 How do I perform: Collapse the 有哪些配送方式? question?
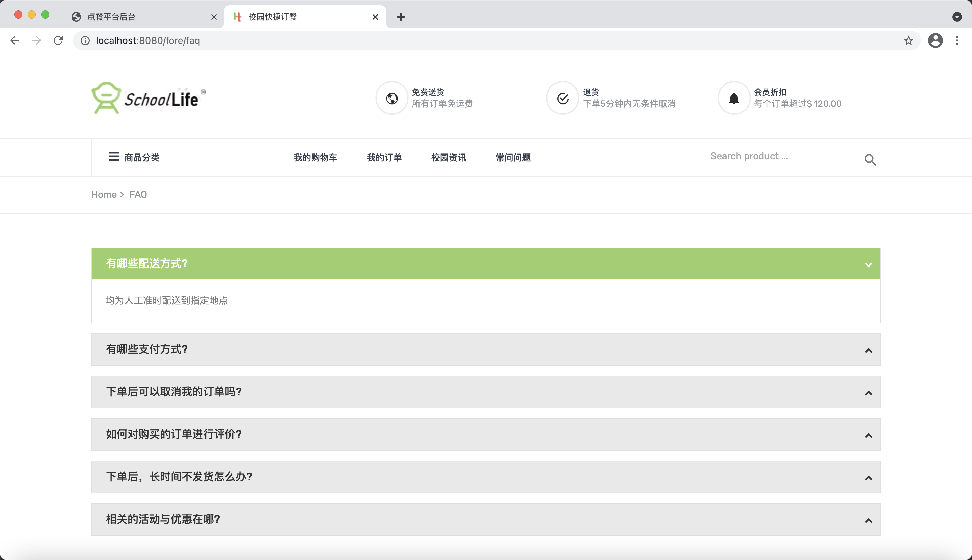coord(486,263)
